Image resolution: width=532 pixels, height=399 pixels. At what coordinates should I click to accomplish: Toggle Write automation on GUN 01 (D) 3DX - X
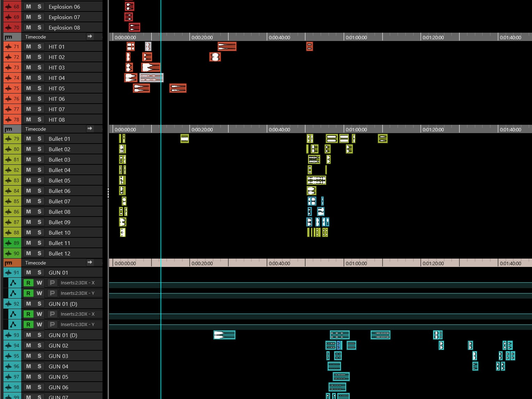pos(39,314)
